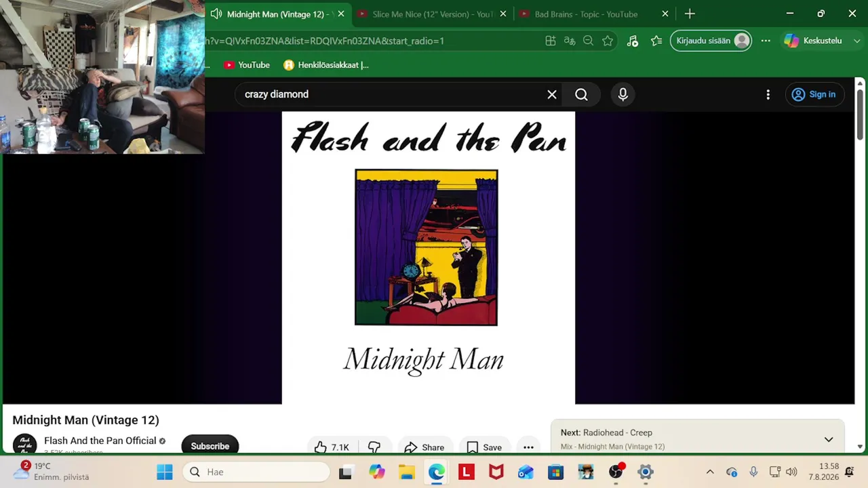Launch Copilot from the taskbar

pyautogui.click(x=376, y=472)
